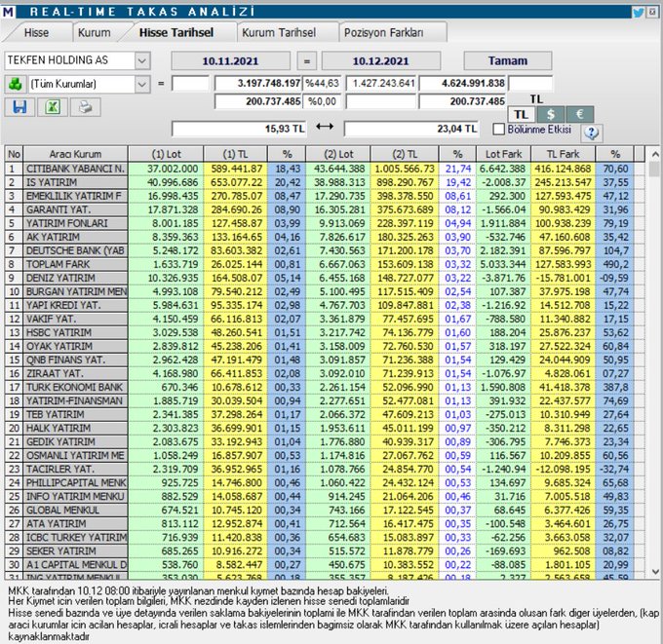
Task: Click the empty input field beside the equals sign
Action: [x=190, y=84]
